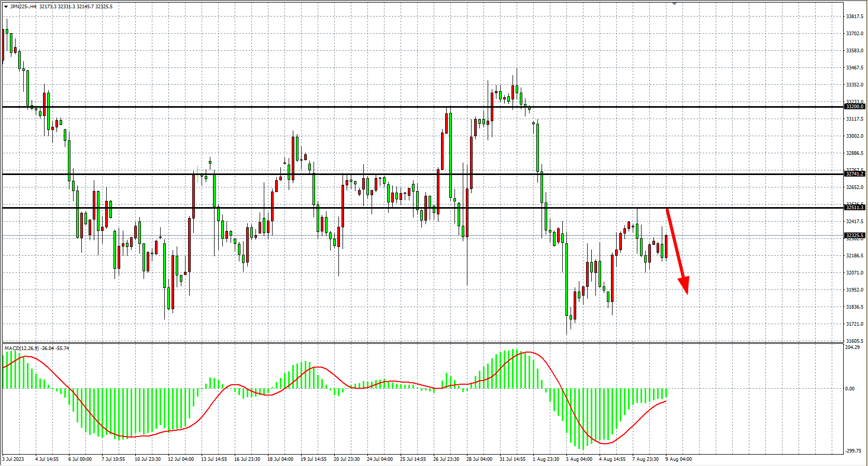Open the dropdown arrow beside JPN225-,H4

click(x=6, y=7)
